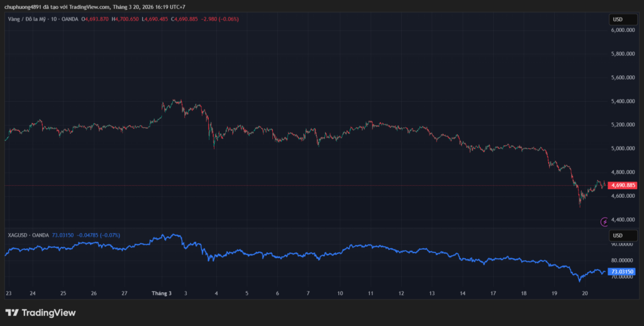Click the gold high value H4,700.650 in legend
Image resolution: width=644 pixels, height=326 pixels.
[x=126, y=19]
